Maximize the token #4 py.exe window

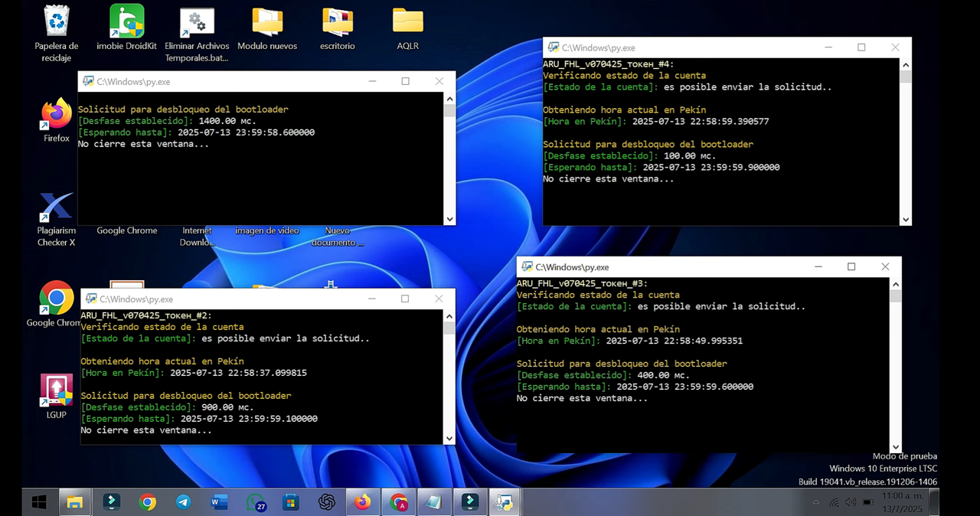click(x=861, y=47)
